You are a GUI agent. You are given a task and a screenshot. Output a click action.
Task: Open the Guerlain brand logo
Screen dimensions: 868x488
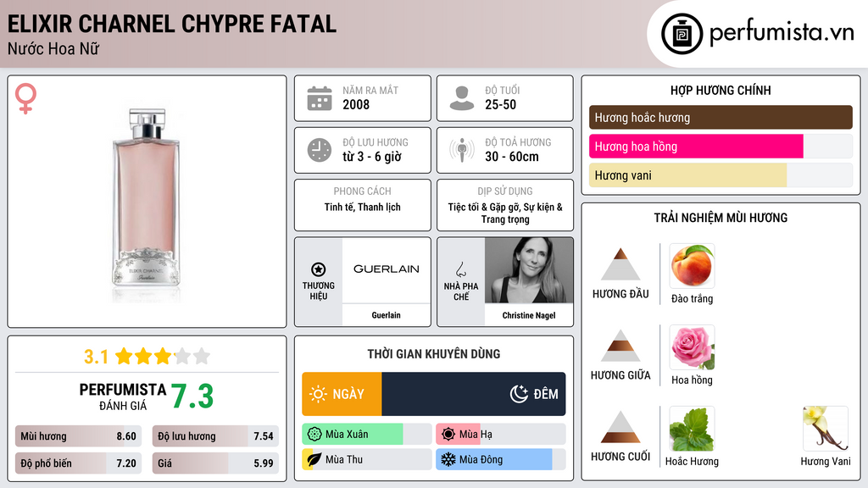point(387,269)
